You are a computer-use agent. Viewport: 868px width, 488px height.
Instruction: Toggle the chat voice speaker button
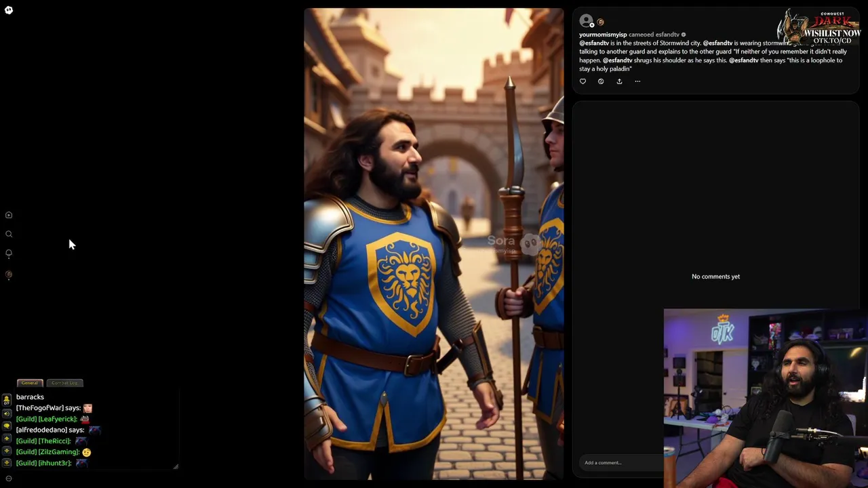pos(7,413)
